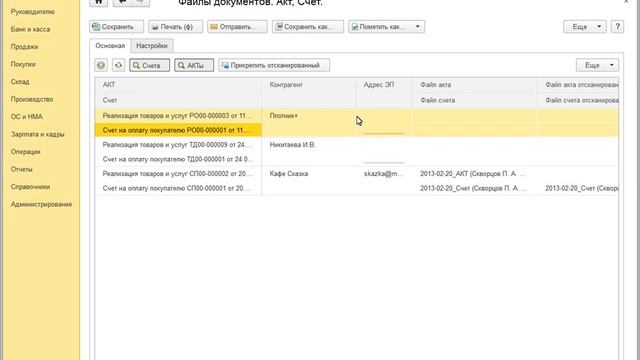The height and width of the screenshot is (360, 640).
Task: Open the top Еще dropdown menu
Action: coord(585,27)
